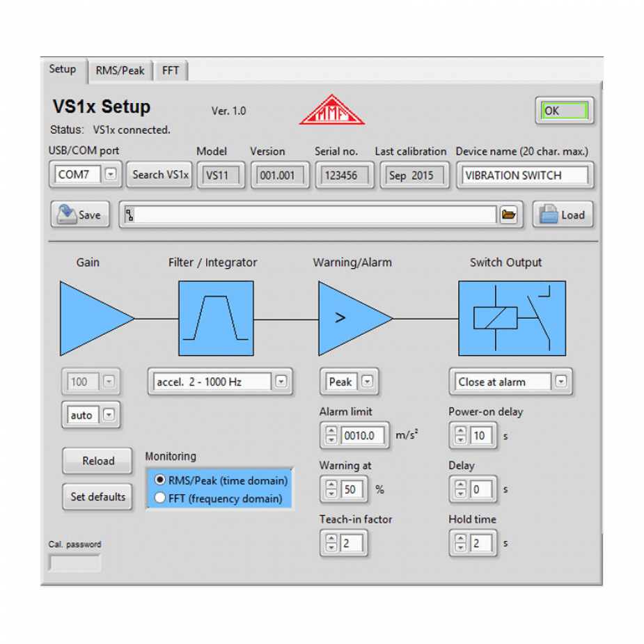Select RMS/Peak (time domain) monitoring
The image size is (644, 644).
tap(159, 480)
